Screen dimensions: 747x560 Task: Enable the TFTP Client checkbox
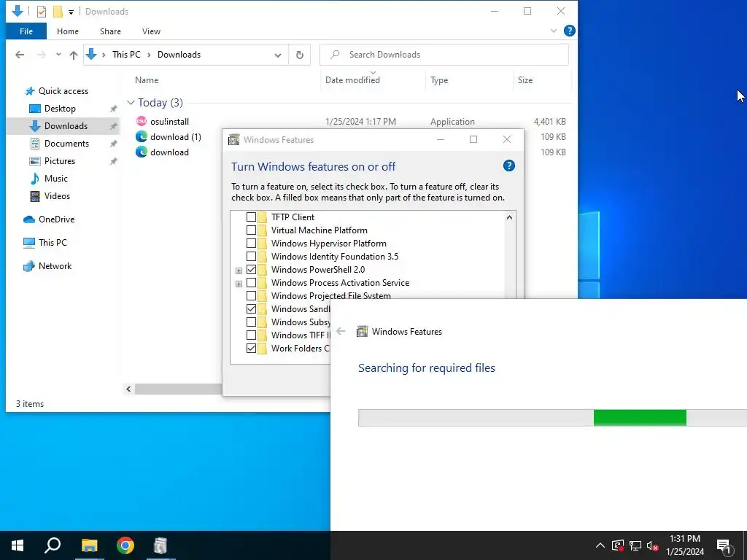pos(251,217)
